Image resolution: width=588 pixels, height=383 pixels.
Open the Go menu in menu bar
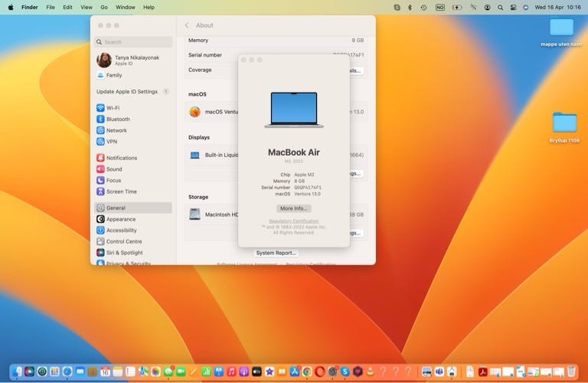(103, 7)
